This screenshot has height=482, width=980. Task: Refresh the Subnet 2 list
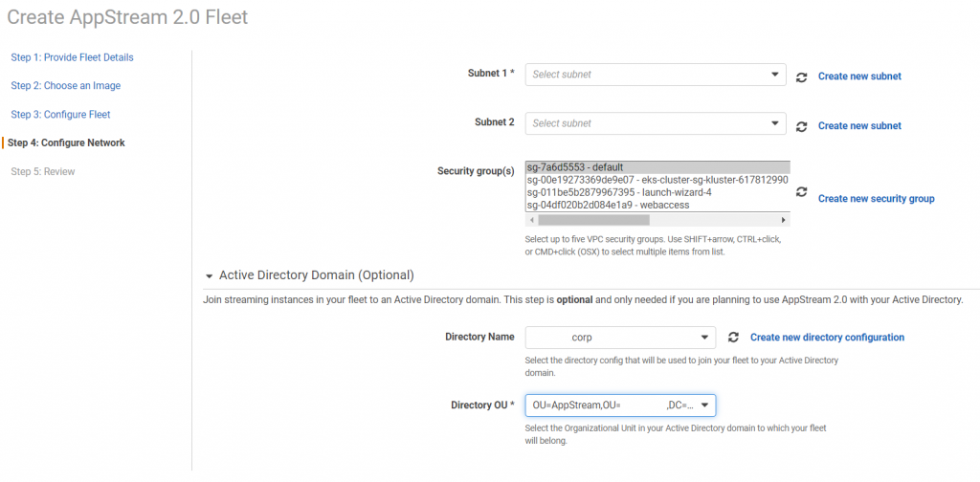[x=801, y=126]
